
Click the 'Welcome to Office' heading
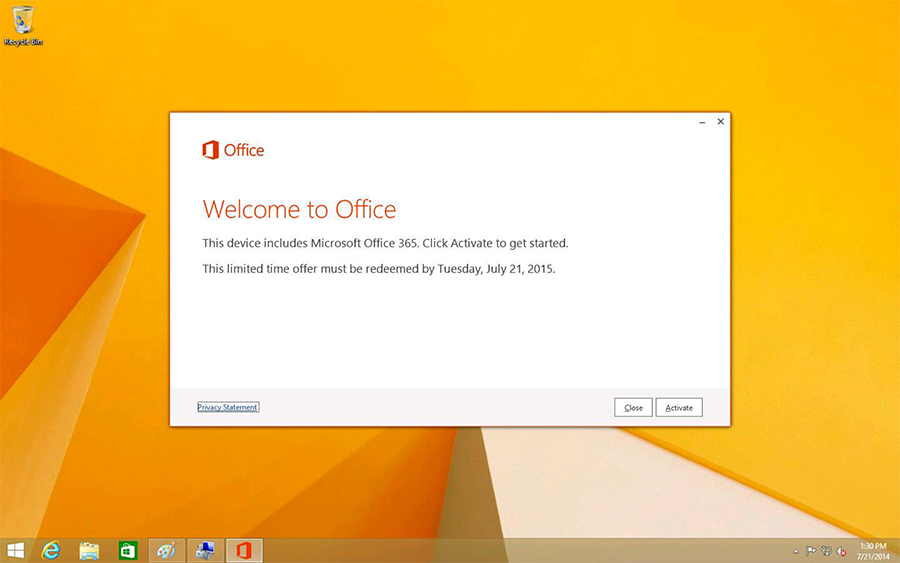click(299, 209)
